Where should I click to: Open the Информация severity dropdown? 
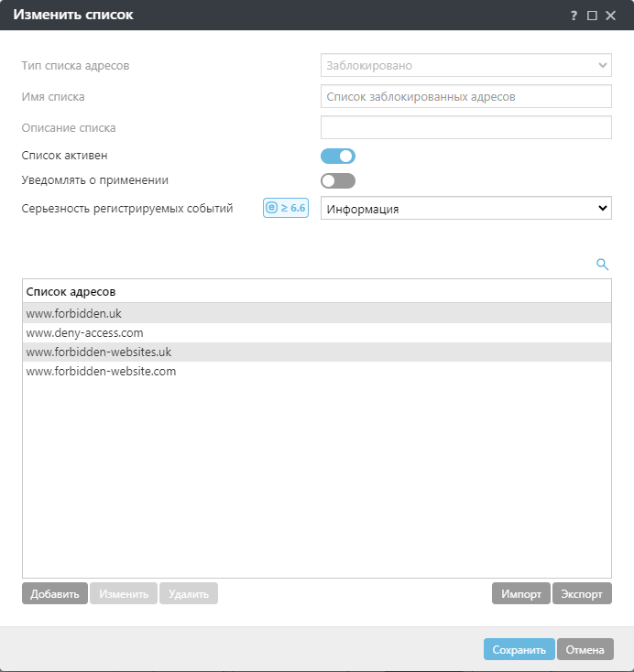point(465,209)
